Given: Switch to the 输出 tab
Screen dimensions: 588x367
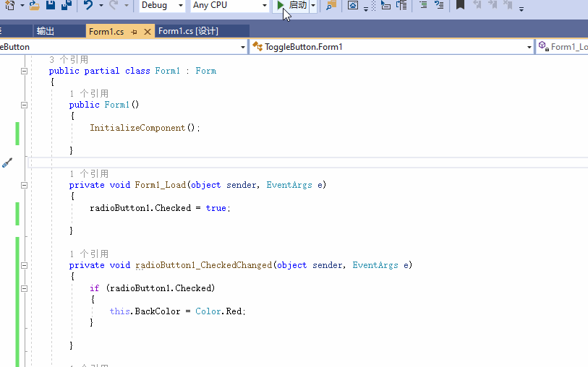Looking at the screenshot, I should pyautogui.click(x=46, y=31).
